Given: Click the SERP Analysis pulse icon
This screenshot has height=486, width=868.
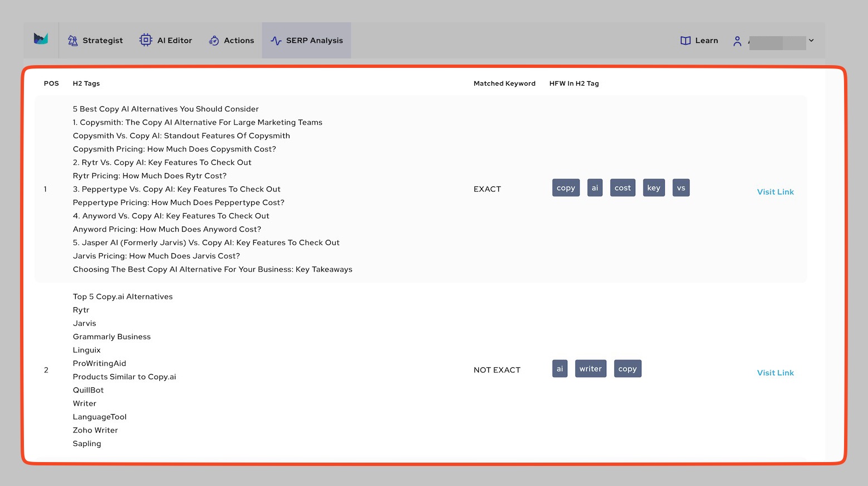Looking at the screenshot, I should [x=276, y=41].
